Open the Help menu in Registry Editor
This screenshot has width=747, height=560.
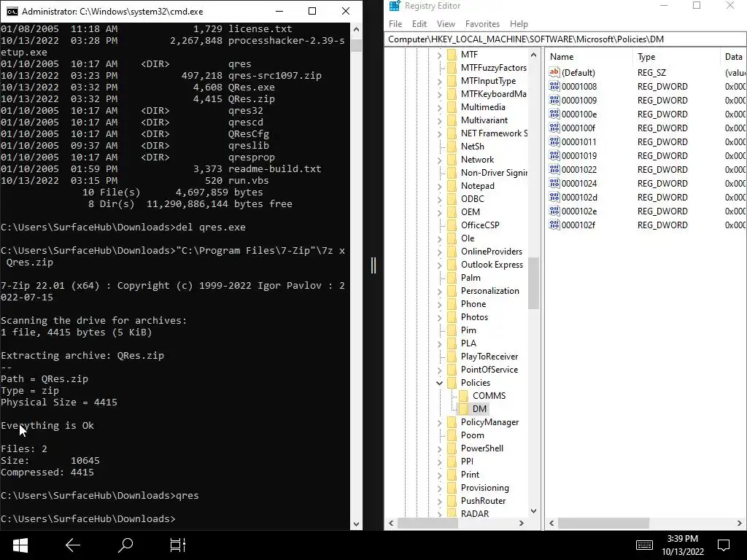(x=519, y=24)
